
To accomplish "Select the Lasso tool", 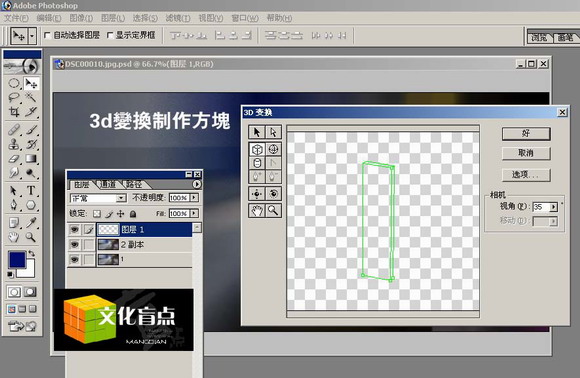I will point(14,98).
